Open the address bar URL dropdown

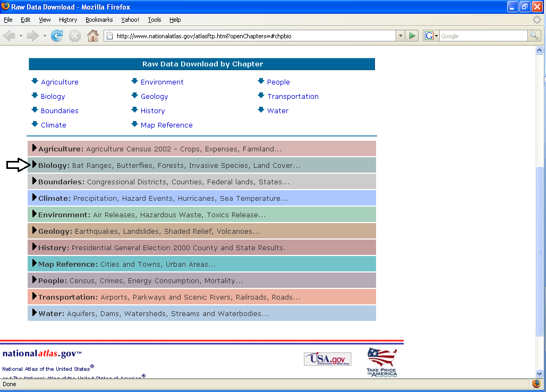tap(400, 36)
